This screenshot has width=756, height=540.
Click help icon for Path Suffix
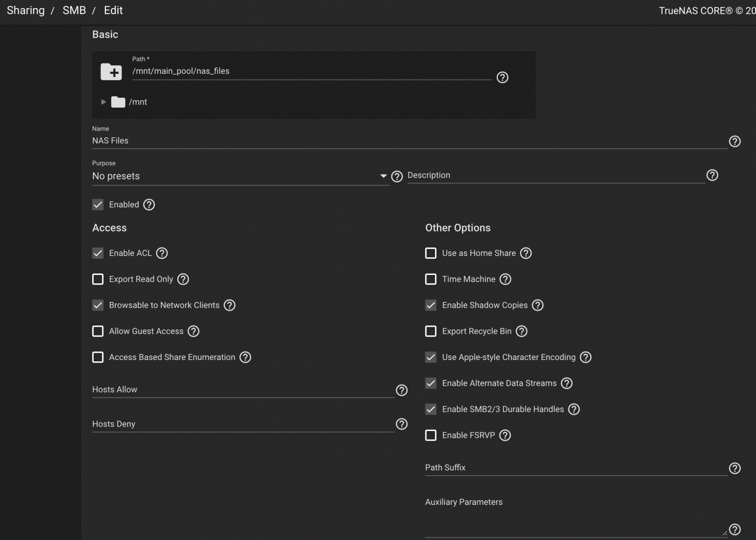point(734,468)
